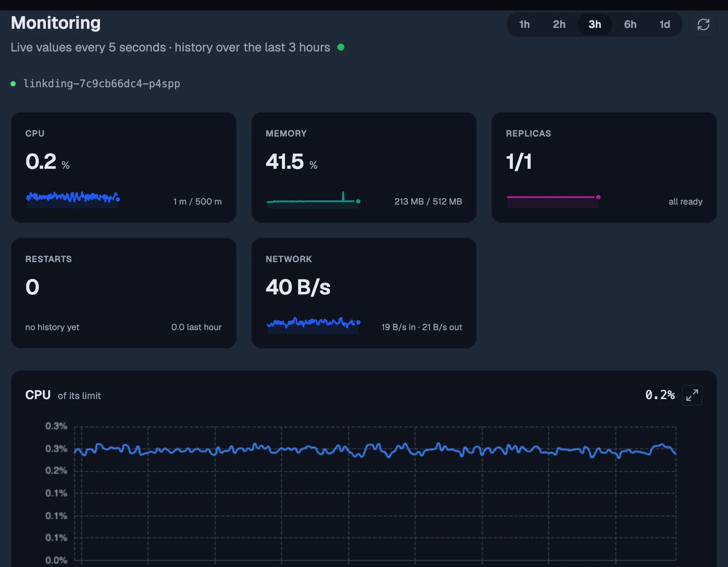Click the 'all ready' status text

[685, 202]
